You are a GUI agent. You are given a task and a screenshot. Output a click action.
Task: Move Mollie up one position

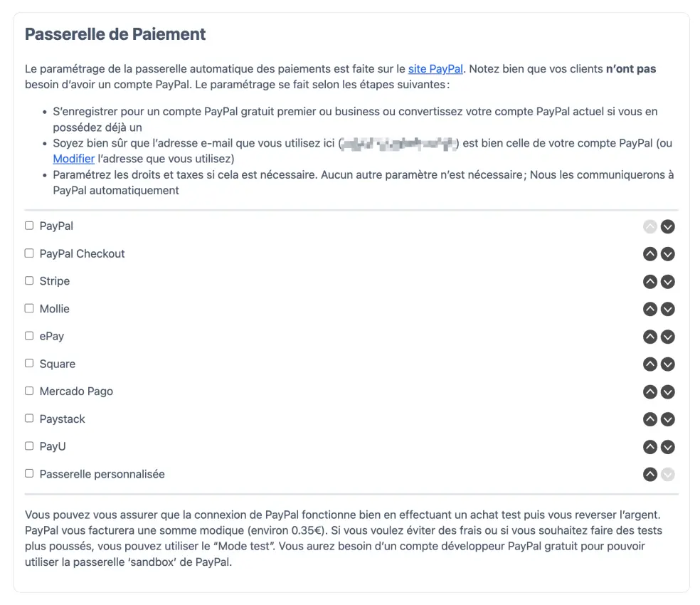click(x=649, y=309)
